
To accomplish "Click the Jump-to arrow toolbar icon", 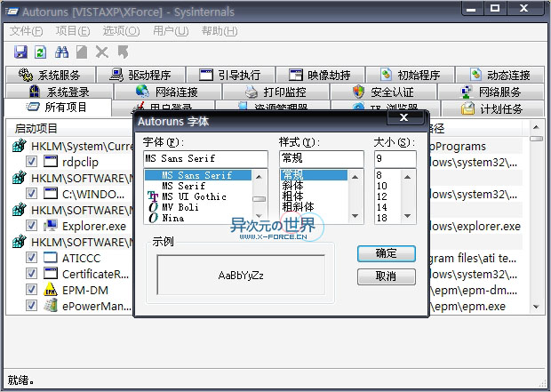I will [123, 52].
